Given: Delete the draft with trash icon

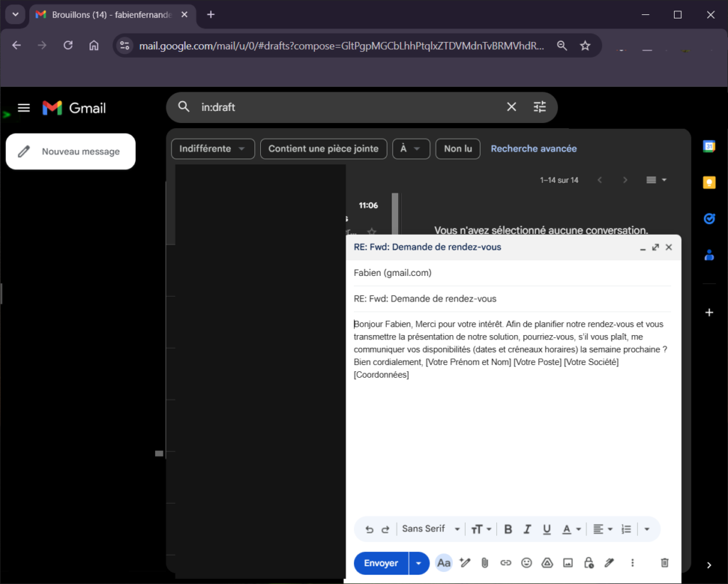Looking at the screenshot, I should [x=665, y=563].
